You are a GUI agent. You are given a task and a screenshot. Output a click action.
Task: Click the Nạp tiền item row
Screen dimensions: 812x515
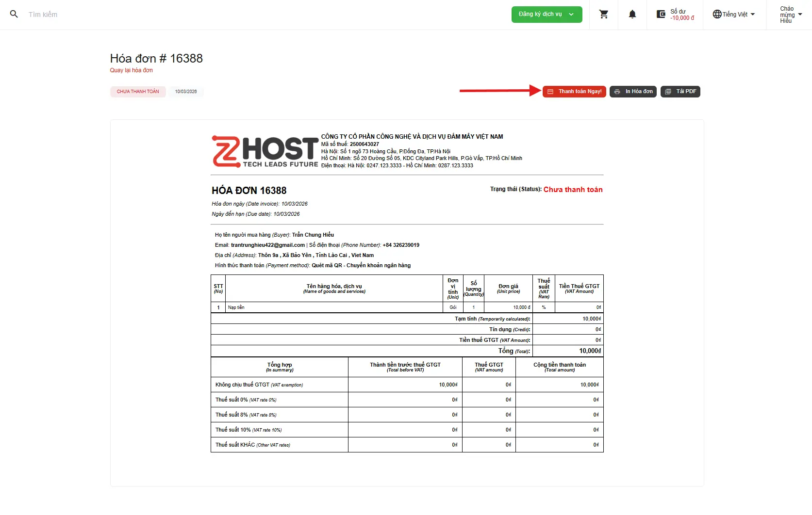(x=407, y=307)
